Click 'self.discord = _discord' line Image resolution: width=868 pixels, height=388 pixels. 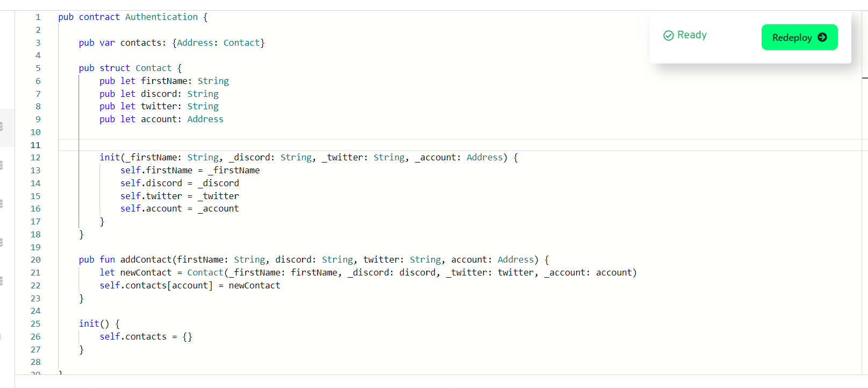[180, 184]
